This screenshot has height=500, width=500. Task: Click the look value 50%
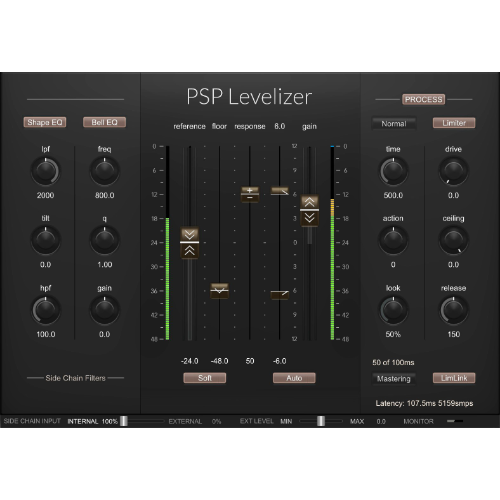click(x=393, y=334)
